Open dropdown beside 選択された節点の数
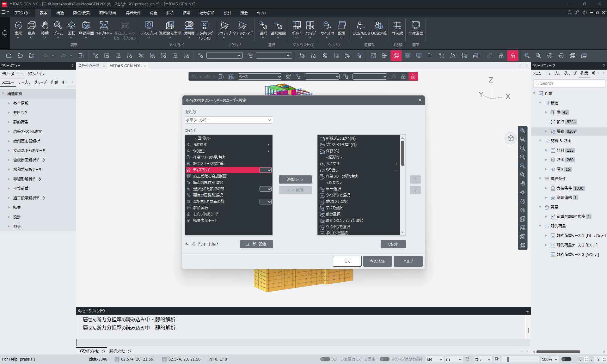Image resolution: width=607 pixels, height=364 pixels. [x=266, y=189]
